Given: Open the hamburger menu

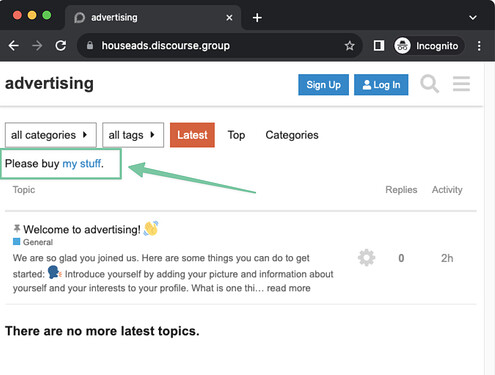Looking at the screenshot, I should 461,84.
